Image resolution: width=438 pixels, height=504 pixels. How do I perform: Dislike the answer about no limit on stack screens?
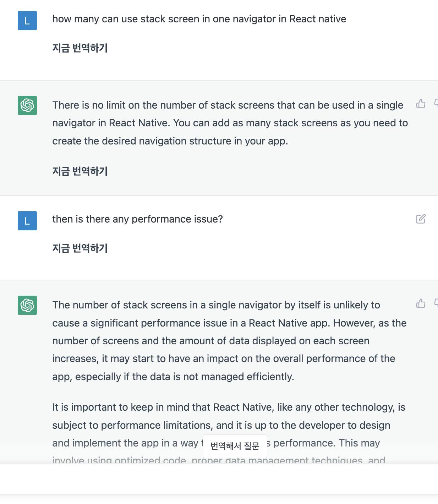(436, 104)
